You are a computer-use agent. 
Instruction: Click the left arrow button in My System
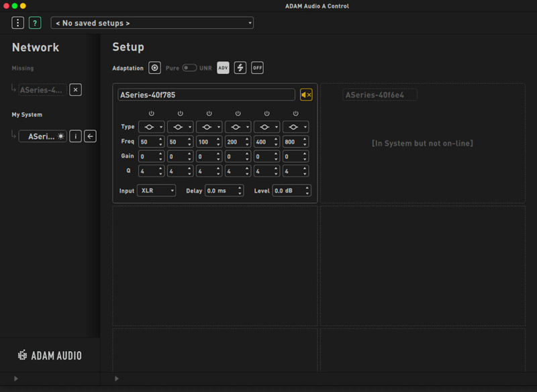coord(90,136)
